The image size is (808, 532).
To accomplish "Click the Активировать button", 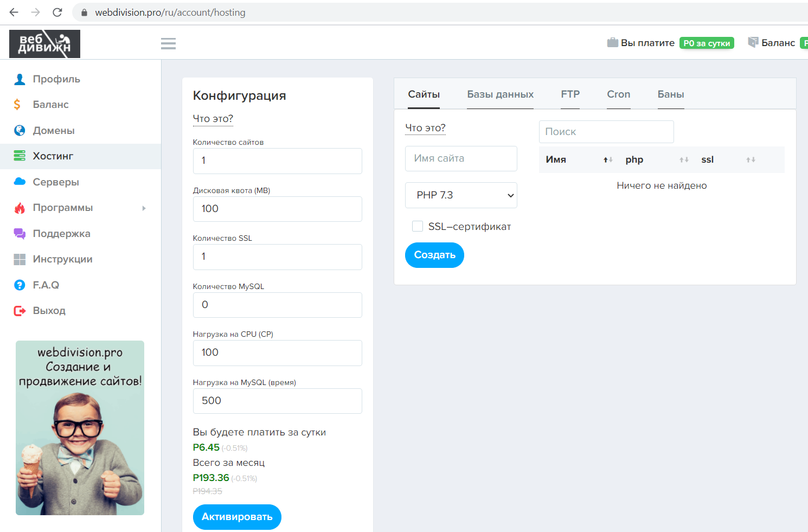I will point(237,517).
